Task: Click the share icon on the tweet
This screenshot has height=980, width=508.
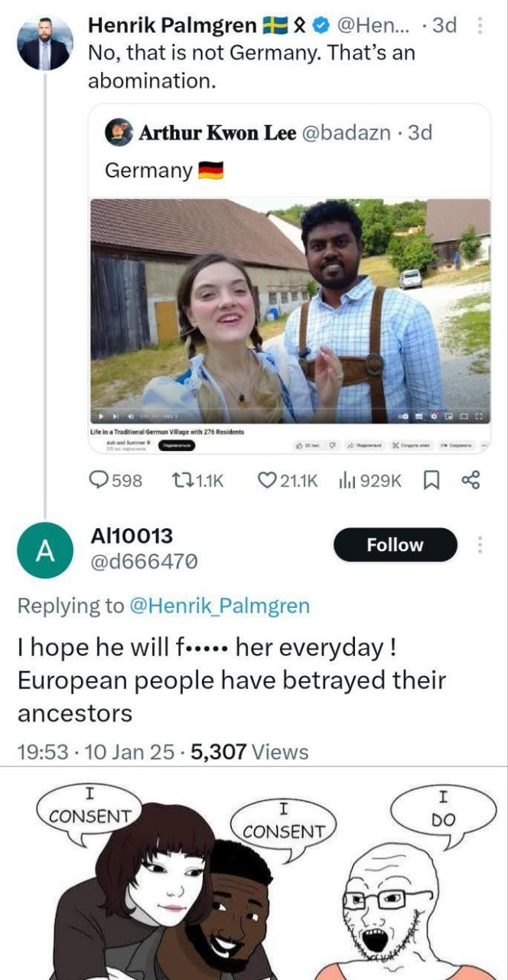Action: tap(470, 480)
